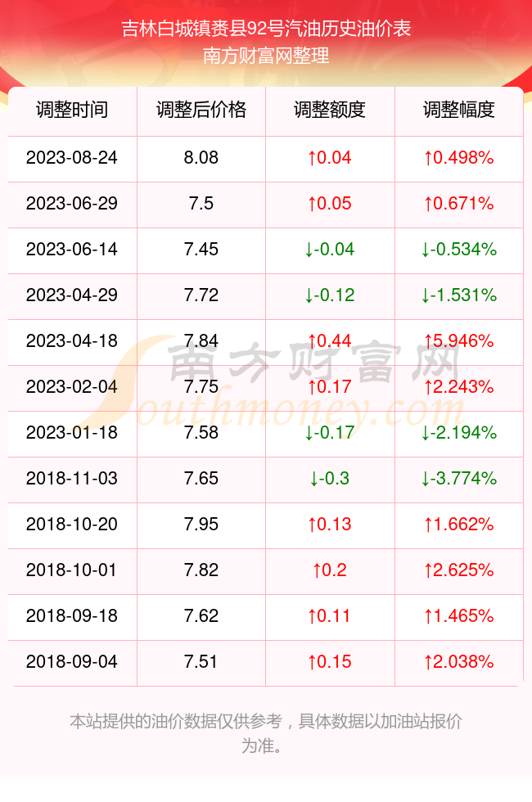532x802 pixels.
Task: Click the ↑2.625% percentage cell
Action: pyautogui.click(x=459, y=570)
